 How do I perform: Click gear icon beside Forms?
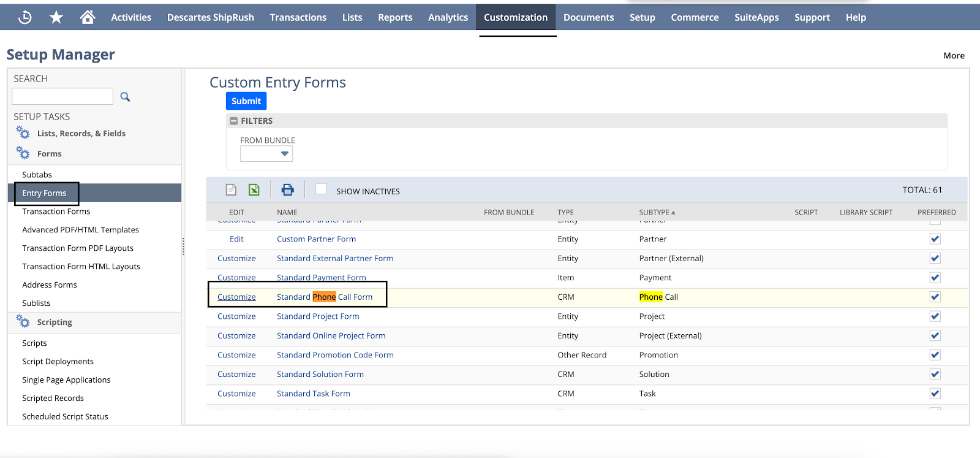coord(23,153)
